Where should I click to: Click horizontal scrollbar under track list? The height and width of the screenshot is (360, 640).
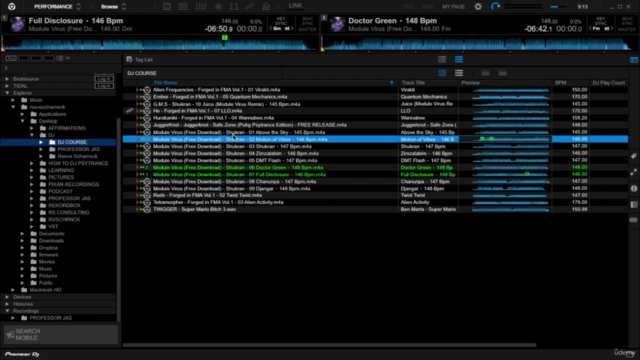[329, 345]
